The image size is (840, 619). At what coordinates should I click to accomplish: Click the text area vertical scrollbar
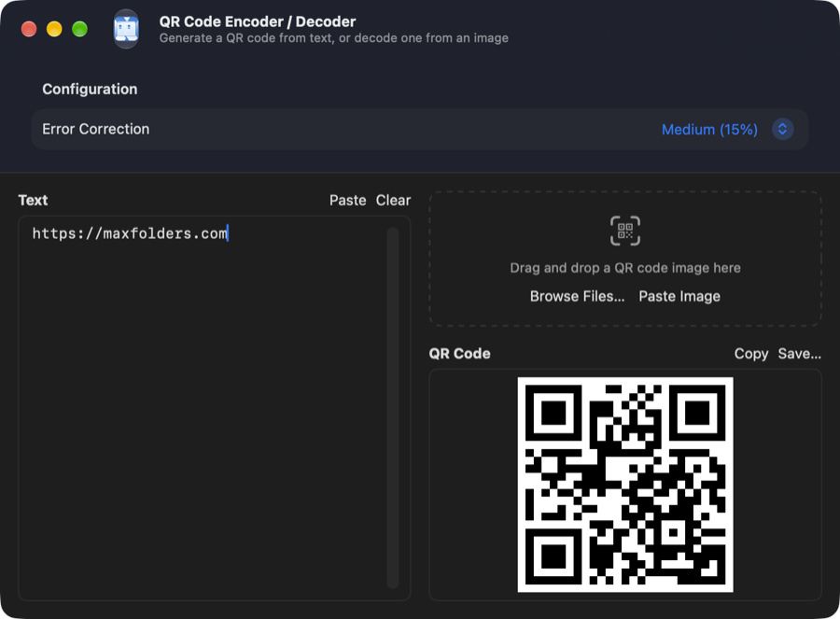pyautogui.click(x=393, y=408)
